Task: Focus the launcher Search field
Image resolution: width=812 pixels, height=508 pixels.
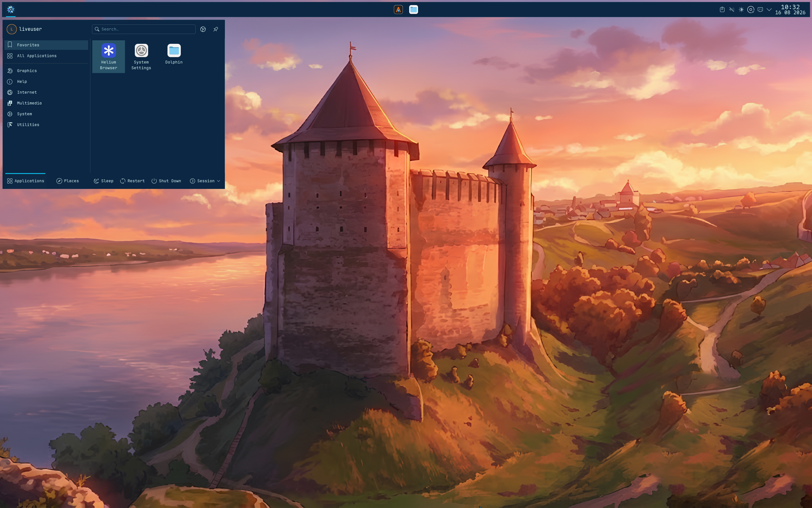Action: [144, 29]
